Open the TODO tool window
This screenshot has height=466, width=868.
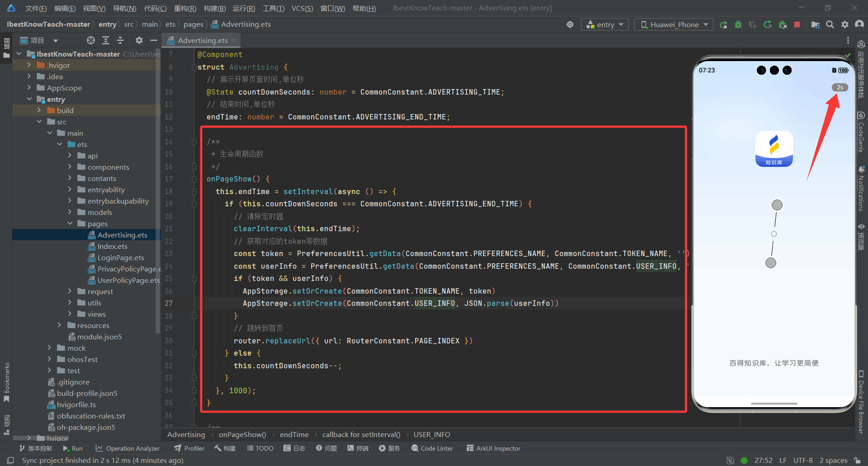[260, 448]
